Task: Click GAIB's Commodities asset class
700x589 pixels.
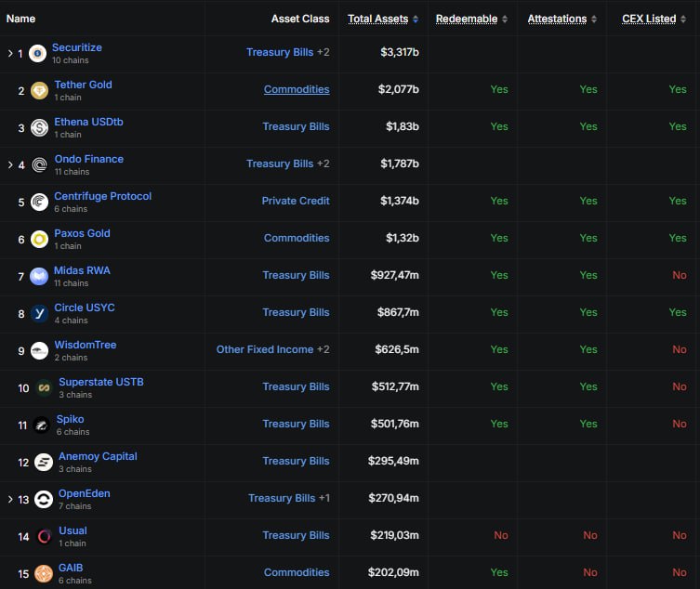Action: 297,572
